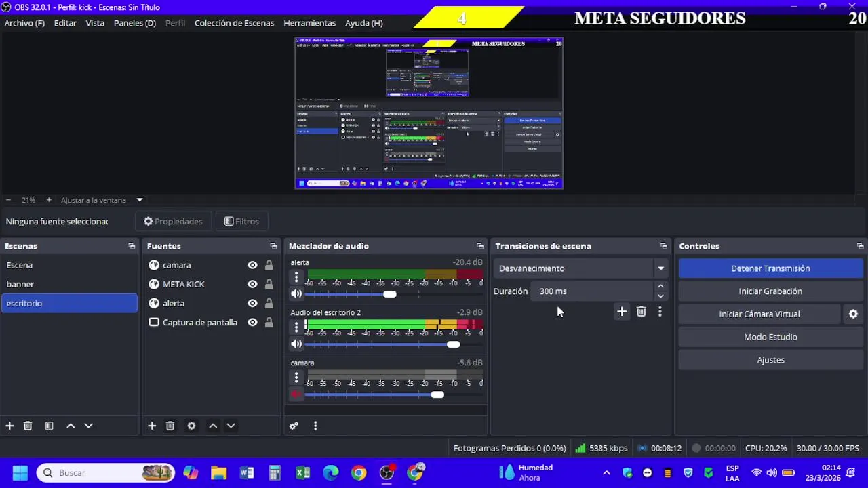
Task: Unlock the camara source
Action: click(269, 265)
